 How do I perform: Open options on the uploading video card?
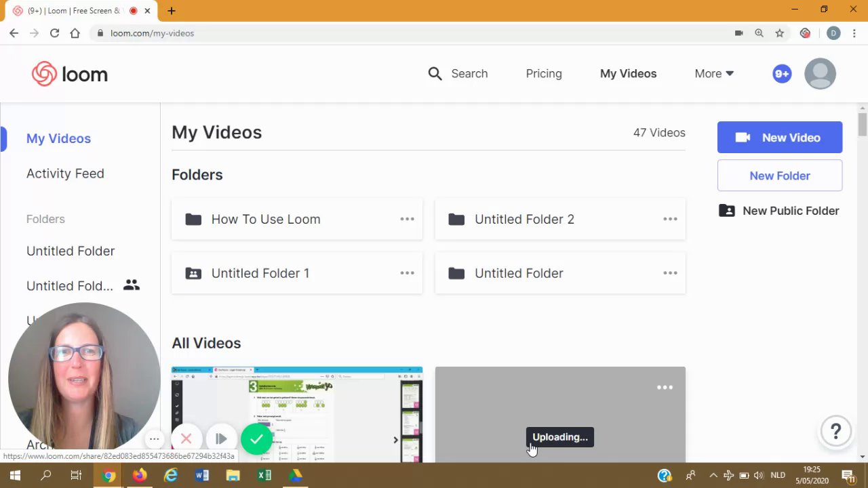coord(665,388)
